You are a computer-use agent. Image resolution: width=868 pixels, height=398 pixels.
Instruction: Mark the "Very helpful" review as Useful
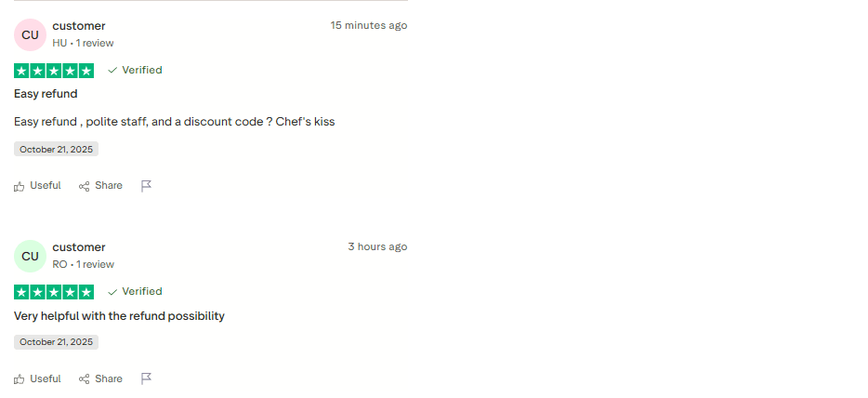(37, 379)
